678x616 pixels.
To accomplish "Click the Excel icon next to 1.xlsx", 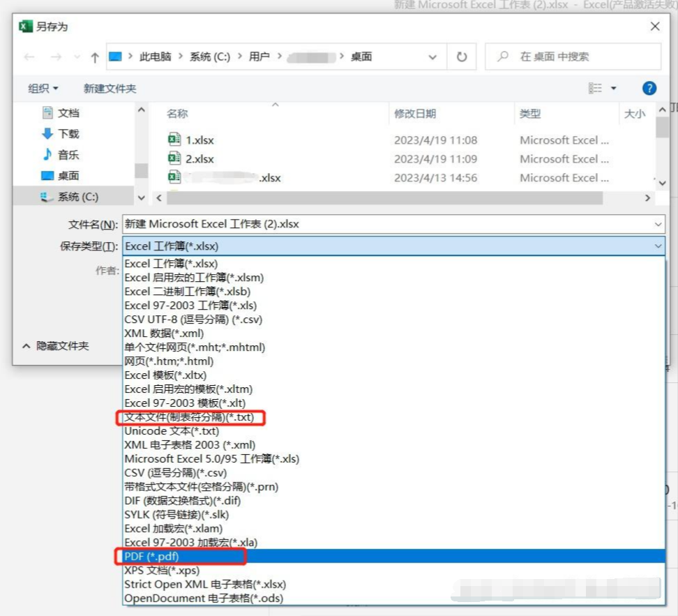I will (x=175, y=140).
